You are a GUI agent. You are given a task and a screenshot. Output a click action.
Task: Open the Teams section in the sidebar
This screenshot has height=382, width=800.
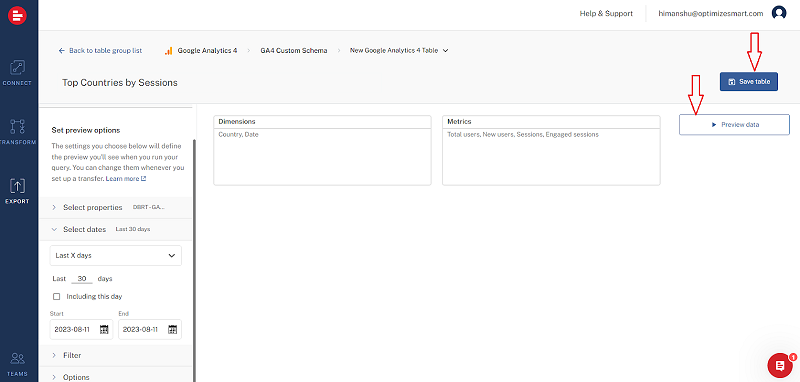pos(17,364)
